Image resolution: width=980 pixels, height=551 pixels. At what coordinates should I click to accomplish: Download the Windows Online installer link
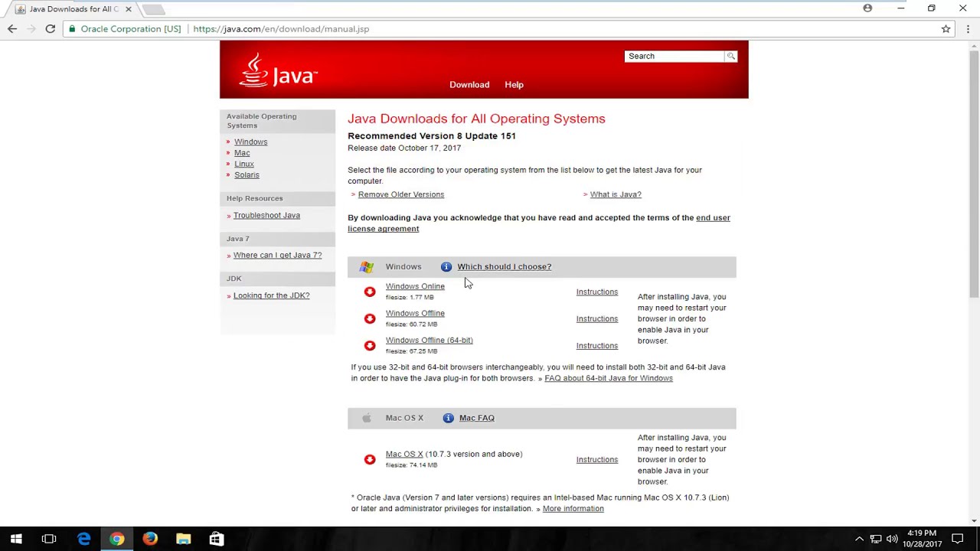pos(415,286)
